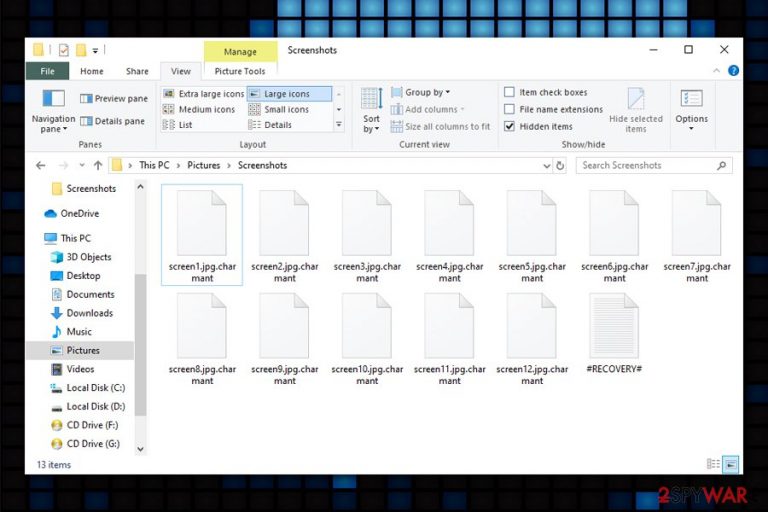This screenshot has width=768, height=512.
Task: Open the Quick Access Toolbar customize arrow
Action: pos(95,50)
